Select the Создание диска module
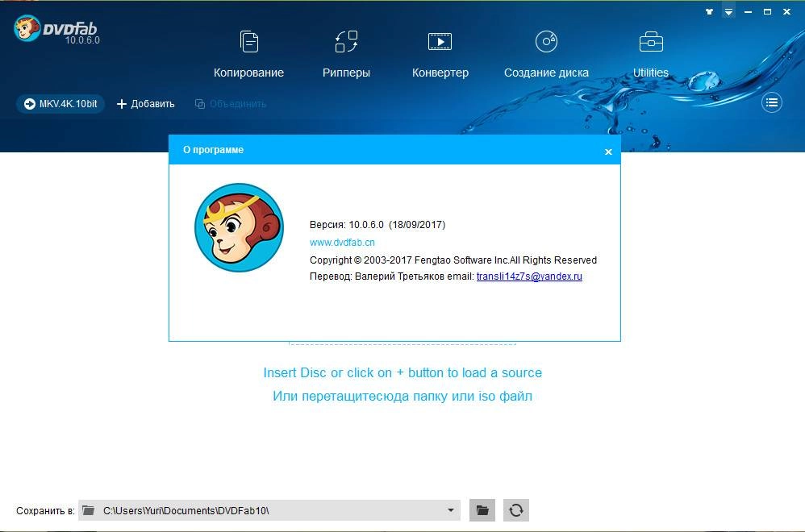 tap(546, 54)
